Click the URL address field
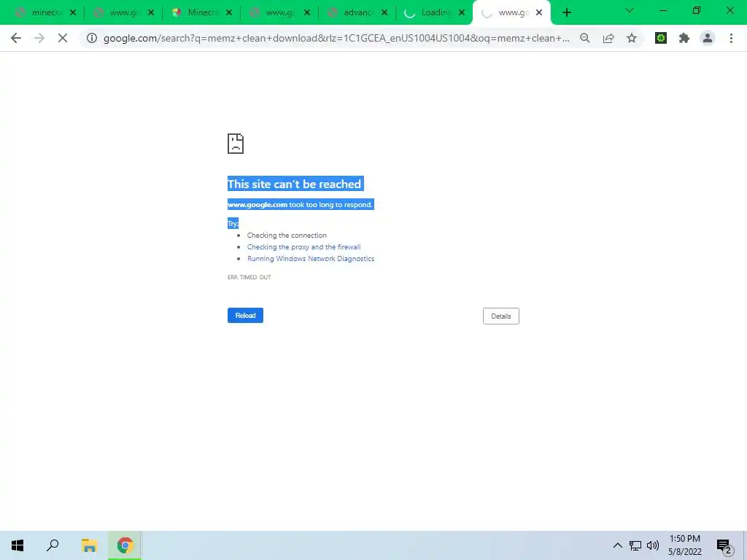This screenshot has width=747, height=560. click(336, 38)
